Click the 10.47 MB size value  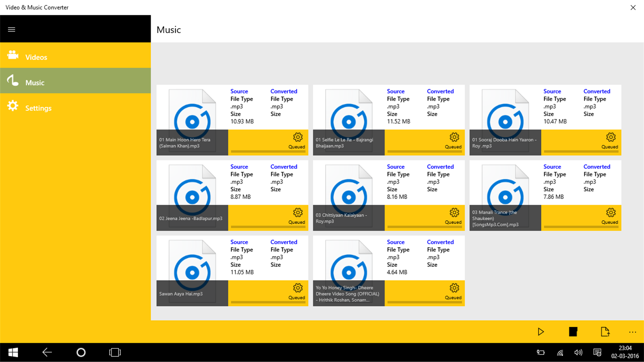555,122
